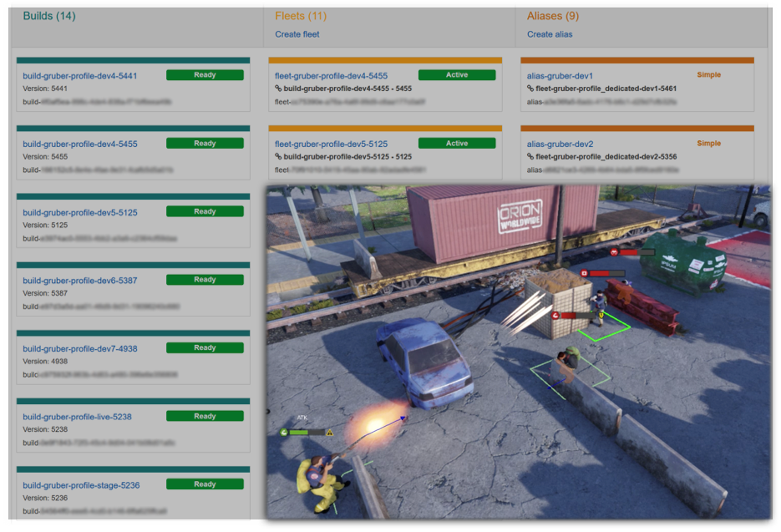Click Version: 5387 text

45,293
